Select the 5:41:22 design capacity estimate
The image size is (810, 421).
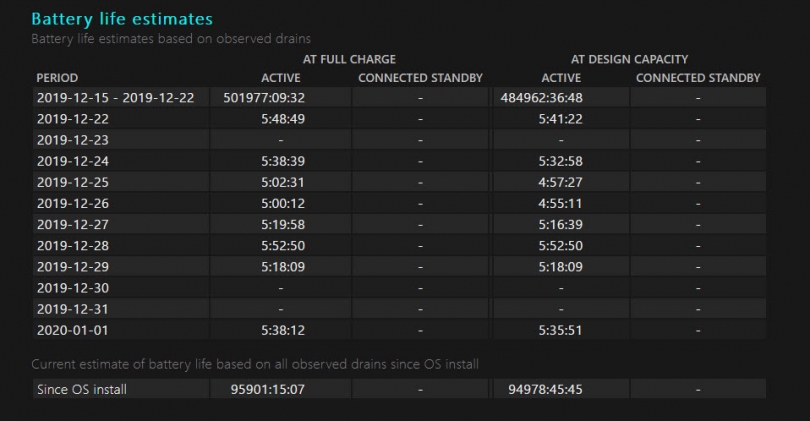(560, 118)
